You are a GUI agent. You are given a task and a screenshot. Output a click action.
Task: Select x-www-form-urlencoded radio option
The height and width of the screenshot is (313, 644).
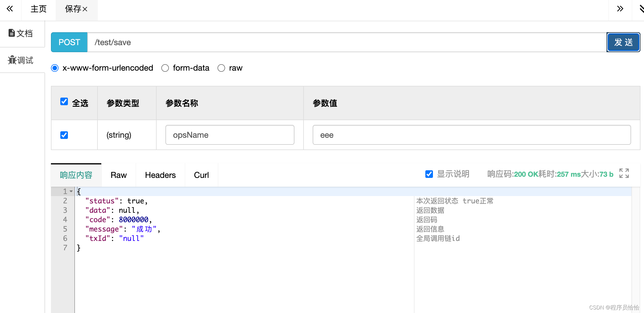coord(55,68)
